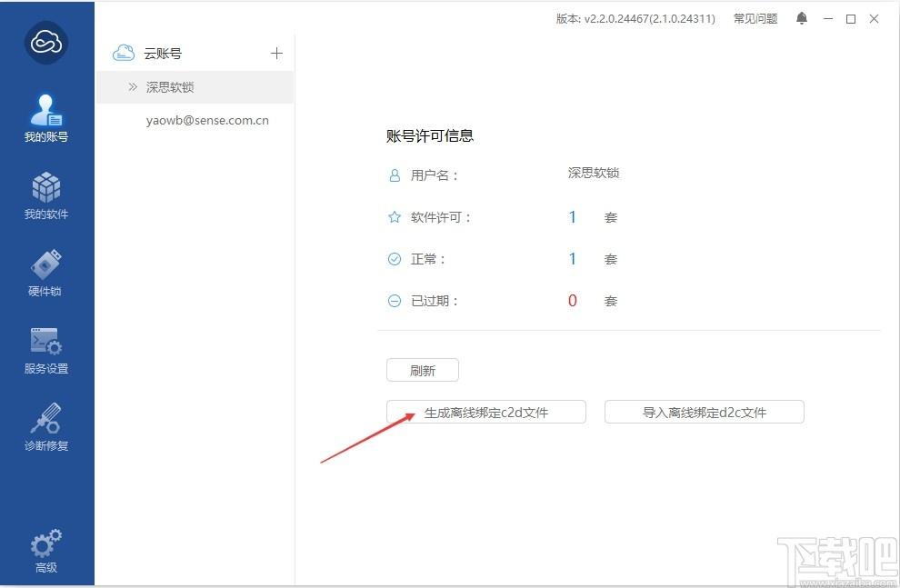Select account yaowb@sense.com.cn
This screenshot has height=588, width=900.
click(x=207, y=120)
